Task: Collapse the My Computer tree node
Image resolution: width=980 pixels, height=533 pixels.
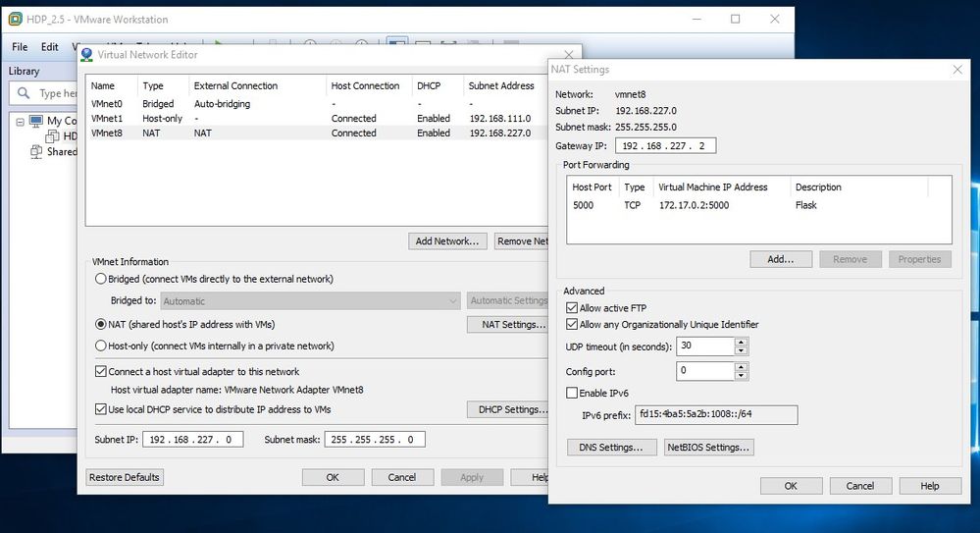Action: [20, 122]
